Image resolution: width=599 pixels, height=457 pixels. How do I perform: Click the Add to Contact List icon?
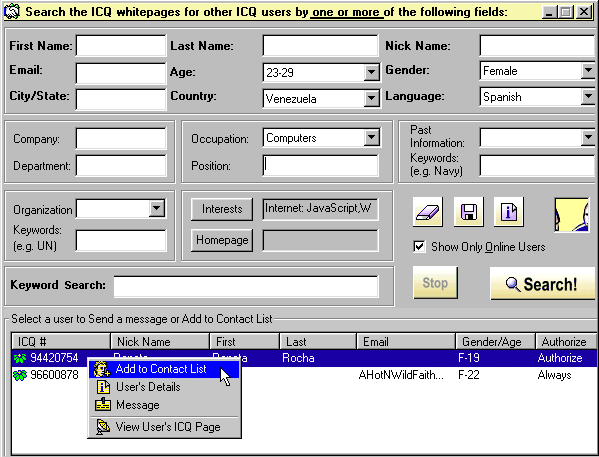click(x=102, y=369)
